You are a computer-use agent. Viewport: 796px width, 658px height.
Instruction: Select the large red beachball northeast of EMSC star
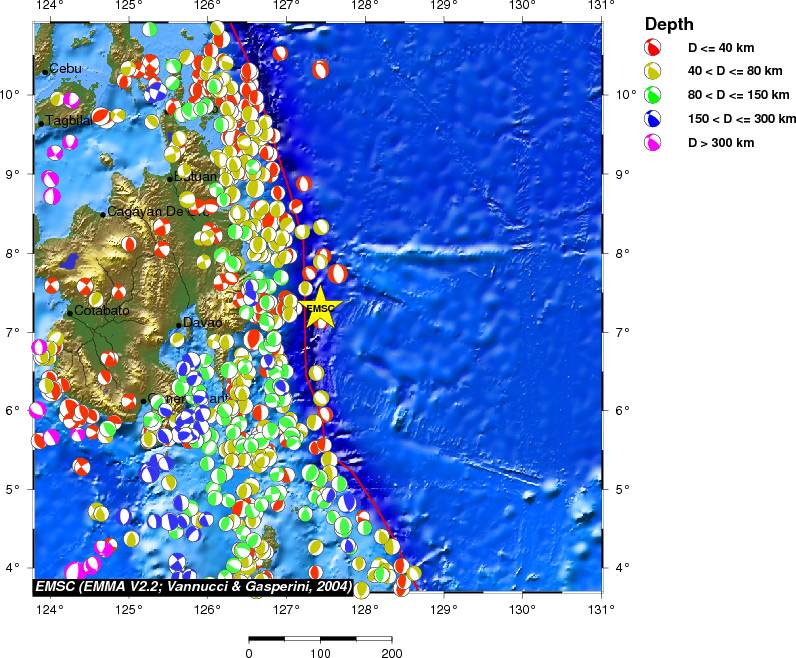tap(338, 273)
